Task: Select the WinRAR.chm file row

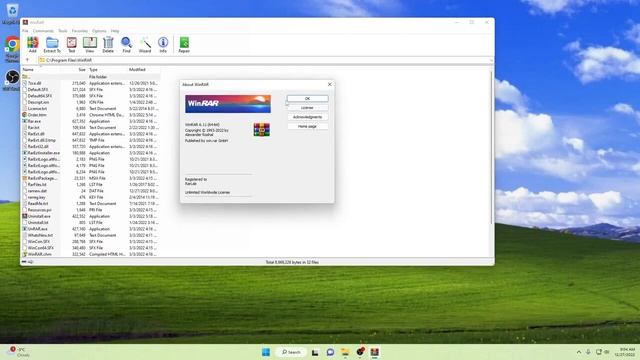Action: 90,254
